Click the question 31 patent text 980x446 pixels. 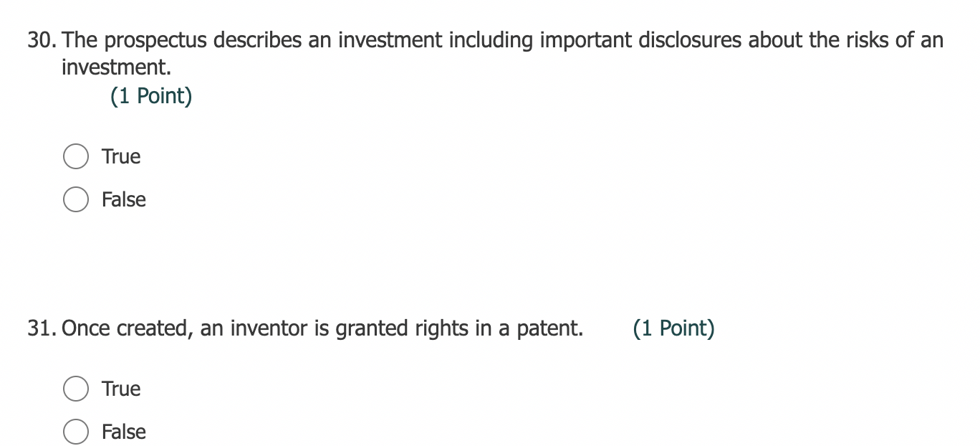pyautogui.click(x=322, y=328)
